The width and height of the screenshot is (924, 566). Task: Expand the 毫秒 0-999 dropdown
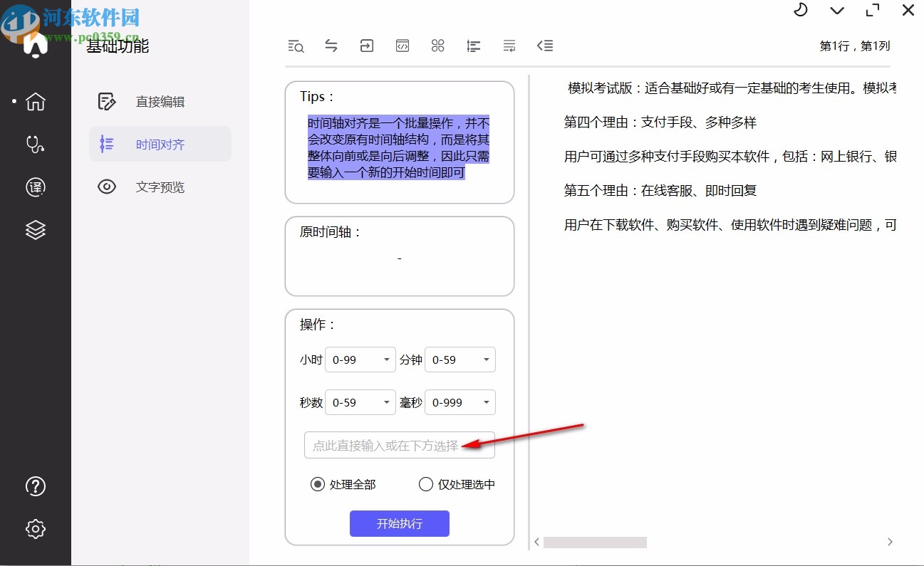pyautogui.click(x=460, y=402)
